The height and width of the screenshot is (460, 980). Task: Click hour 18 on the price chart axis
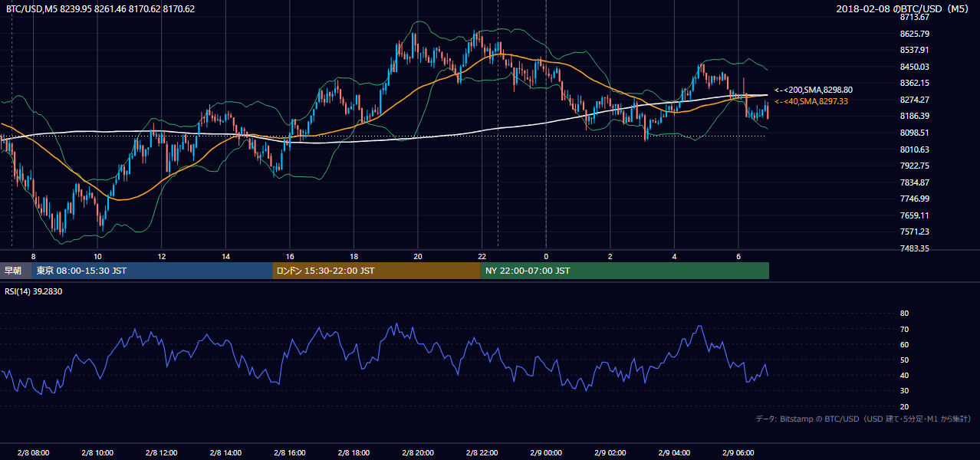tap(354, 256)
